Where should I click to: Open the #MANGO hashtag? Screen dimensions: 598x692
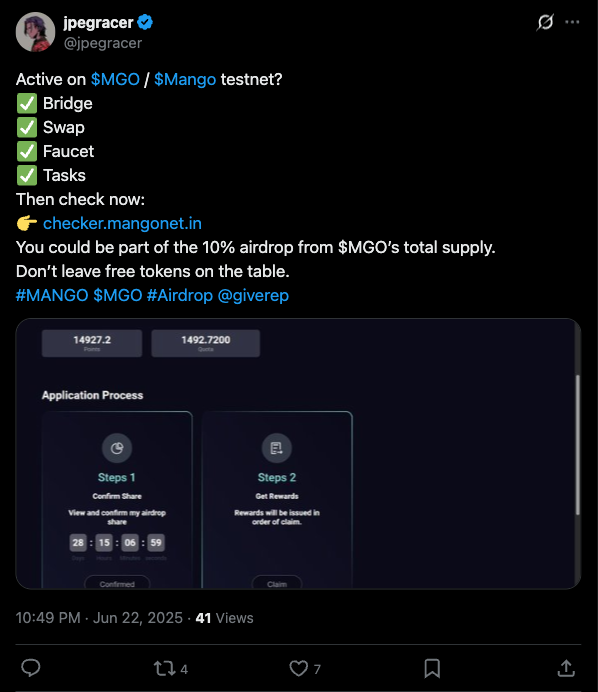point(52,295)
